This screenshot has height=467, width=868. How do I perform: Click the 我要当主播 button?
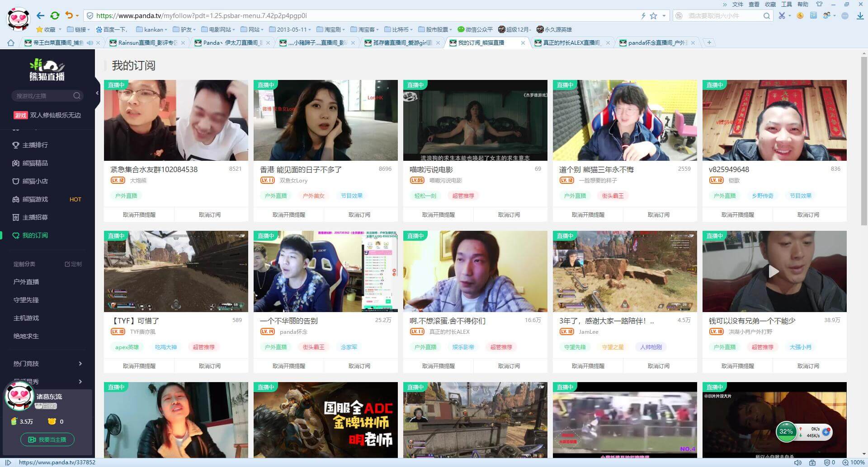[47, 439]
